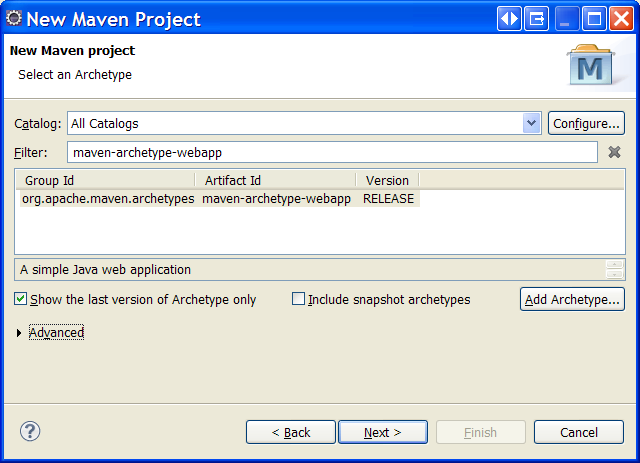Click the gear icon in the title bar
640x463 pixels.
tap(13, 18)
